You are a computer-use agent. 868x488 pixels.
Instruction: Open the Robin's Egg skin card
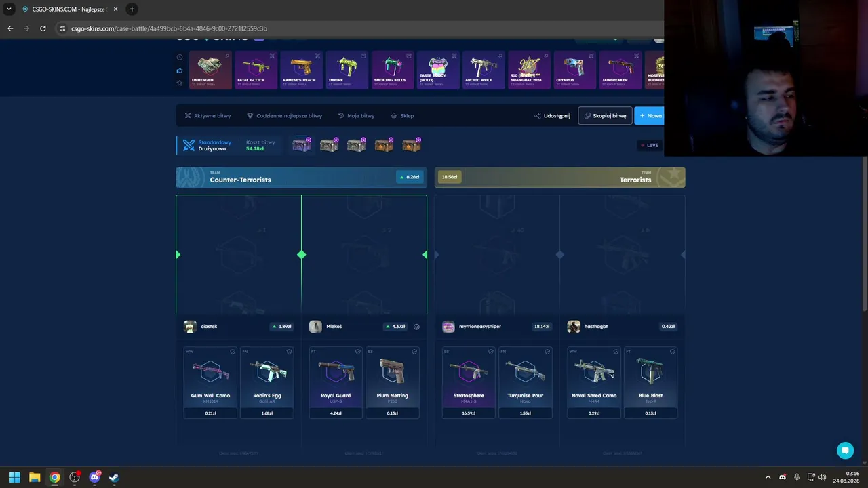267,383
